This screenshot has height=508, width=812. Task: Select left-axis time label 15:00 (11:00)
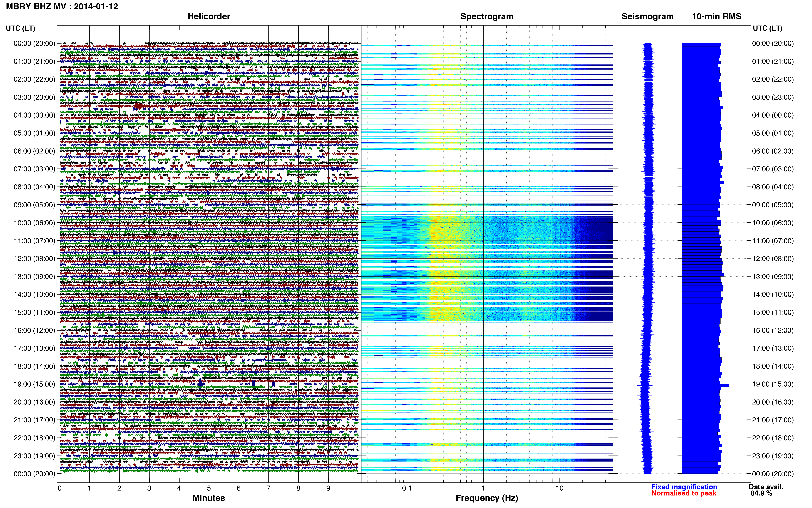pos(34,312)
